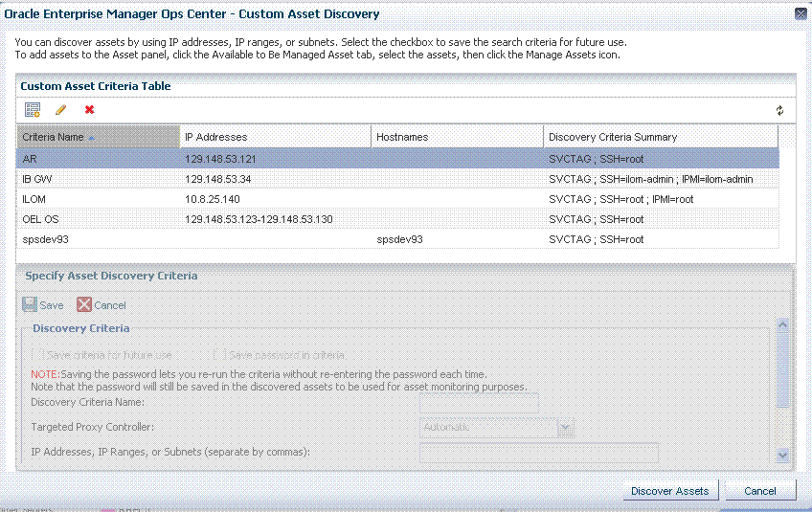Click Cancel text in Specify Asset Discovery Criteria
The width and height of the screenshot is (812, 512).
pos(110,305)
